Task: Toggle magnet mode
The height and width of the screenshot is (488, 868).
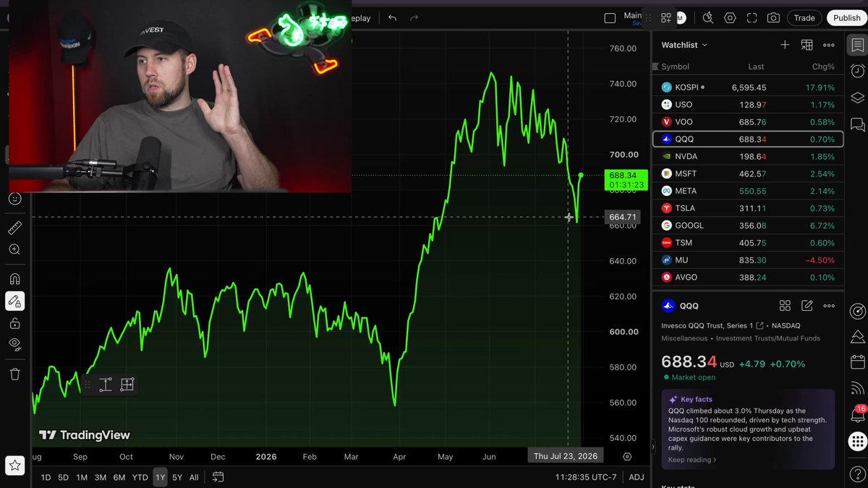Action: click(14, 279)
